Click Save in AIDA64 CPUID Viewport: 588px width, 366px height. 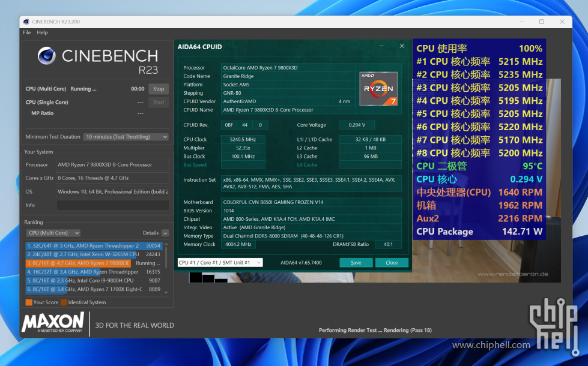point(356,263)
